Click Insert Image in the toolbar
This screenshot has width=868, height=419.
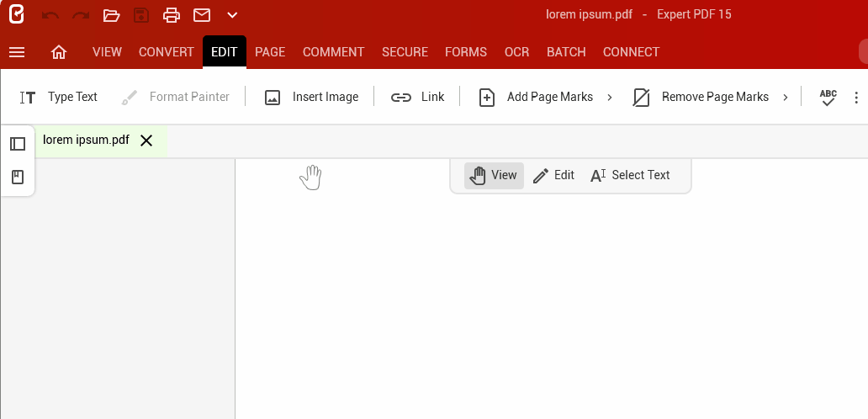coord(311,98)
